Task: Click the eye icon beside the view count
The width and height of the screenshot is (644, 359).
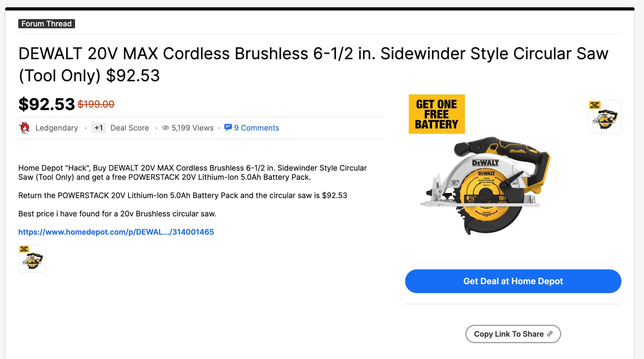Action: 165,128
